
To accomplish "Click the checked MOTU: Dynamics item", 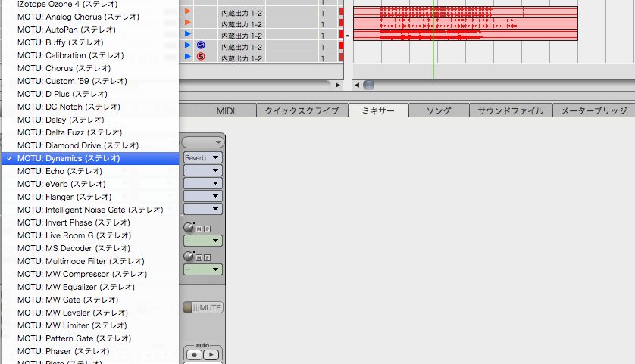I will (90, 158).
